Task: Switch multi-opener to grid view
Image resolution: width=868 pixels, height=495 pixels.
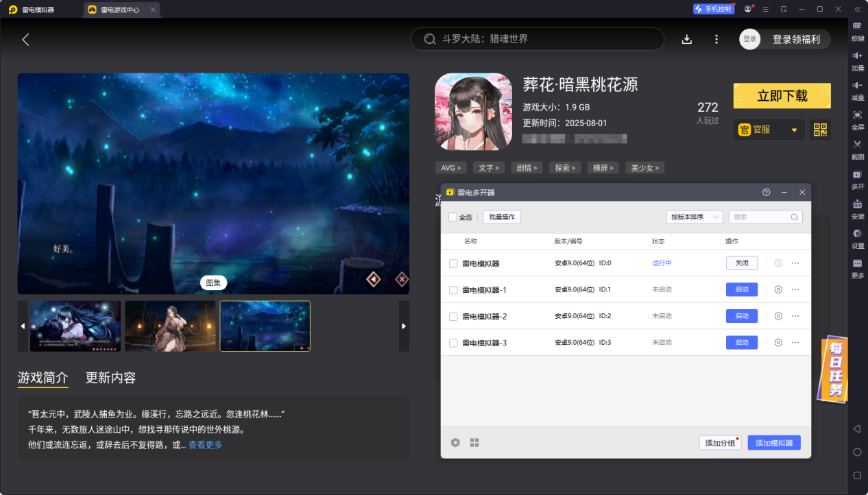Action: tap(474, 442)
